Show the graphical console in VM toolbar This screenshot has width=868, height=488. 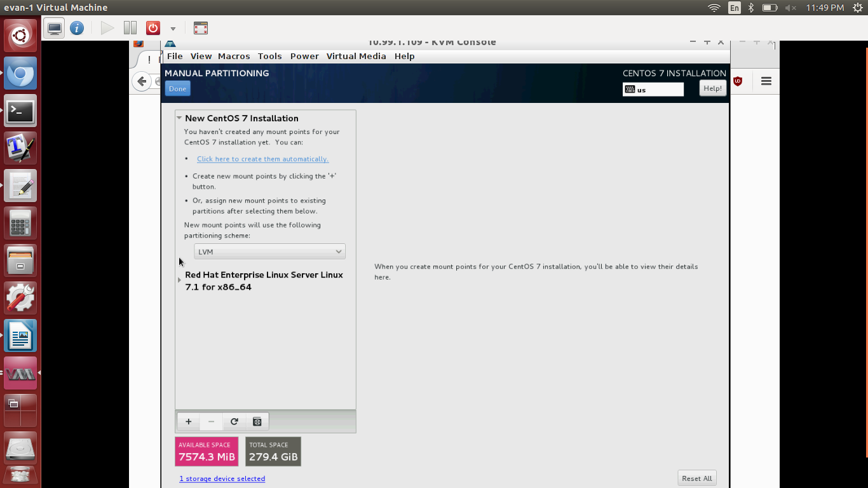click(55, 28)
